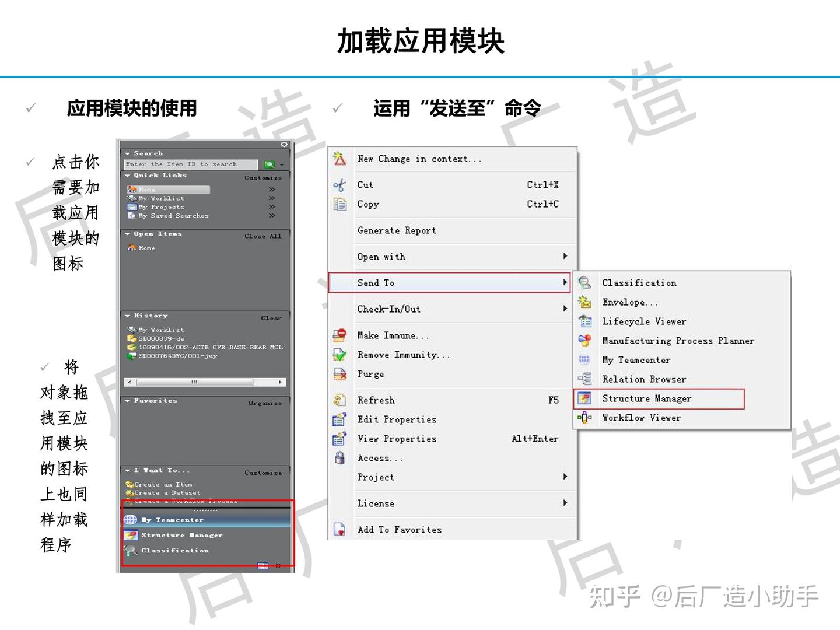840x630 pixels.
Task: Open the Lifecycle Viewer
Action: tap(644, 321)
